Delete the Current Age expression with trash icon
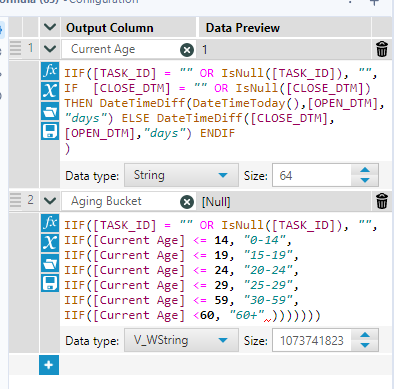Viewport: 394px width, 389px height. (382, 49)
